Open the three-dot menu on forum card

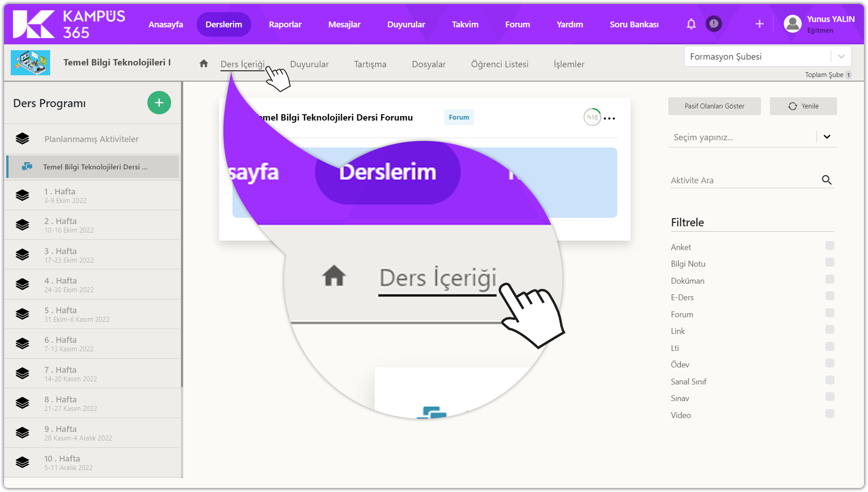(x=609, y=118)
